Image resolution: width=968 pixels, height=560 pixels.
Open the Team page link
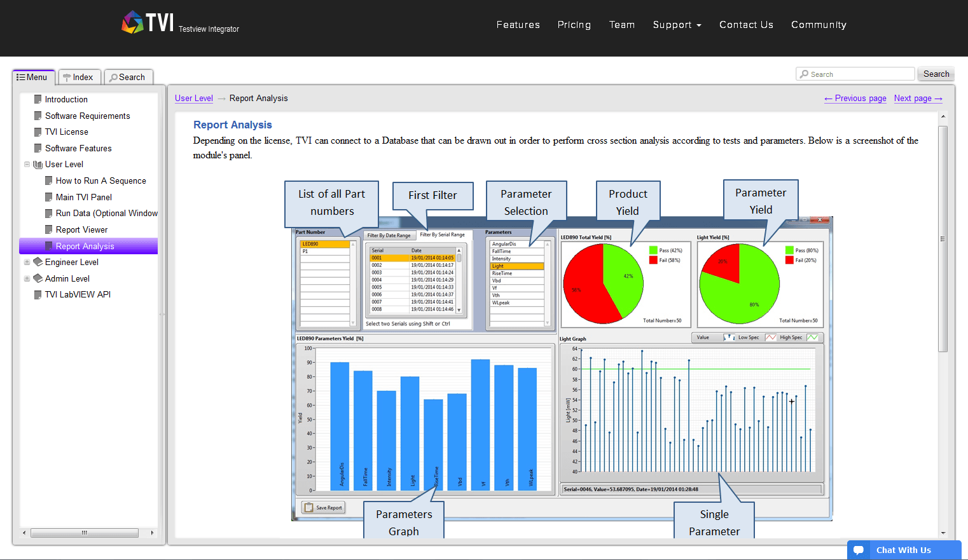coord(622,25)
